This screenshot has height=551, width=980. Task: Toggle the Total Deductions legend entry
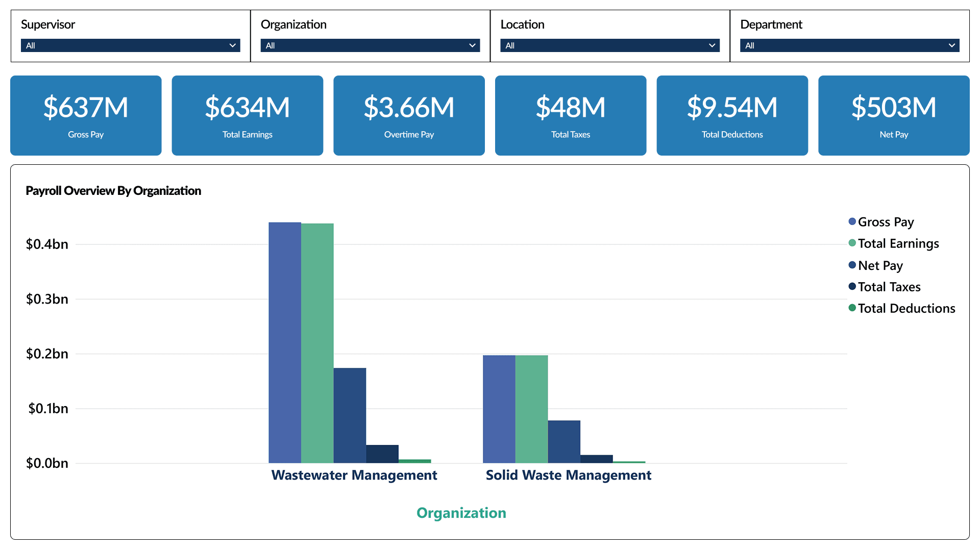(x=906, y=308)
